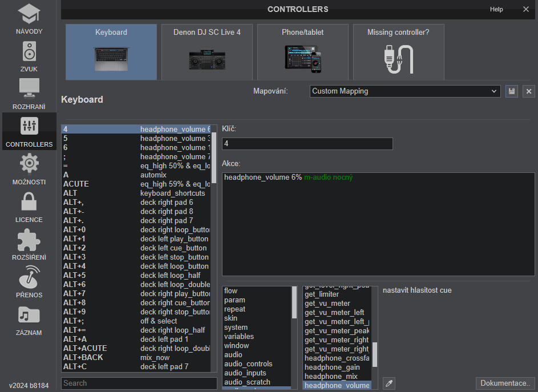This screenshot has height=392, width=538.
Task: Open the Zvuk audio settings
Action: [29, 56]
